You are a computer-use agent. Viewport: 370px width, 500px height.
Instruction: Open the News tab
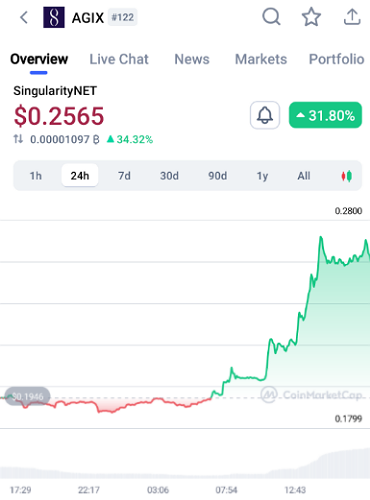coord(192,59)
